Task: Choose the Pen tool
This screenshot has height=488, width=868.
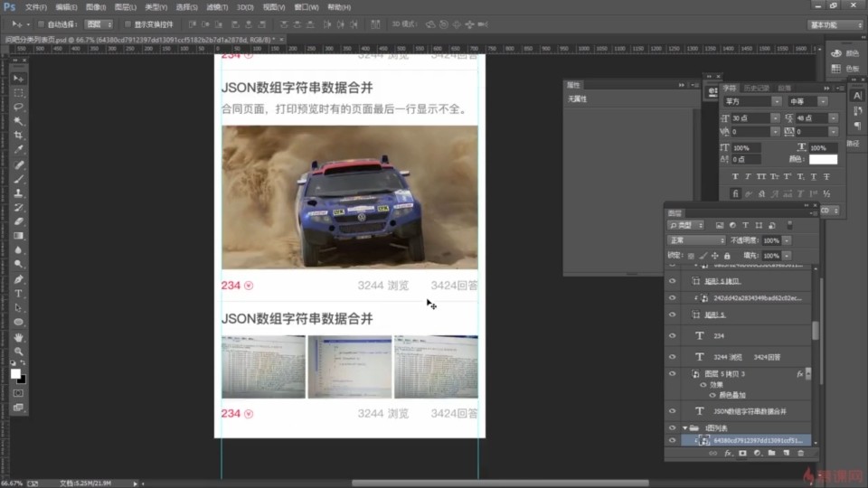Action: click(x=18, y=280)
